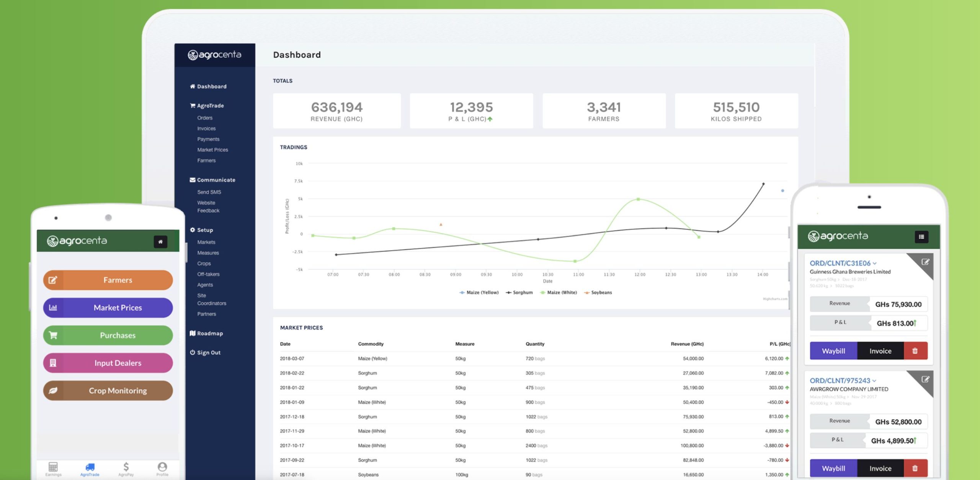This screenshot has height=480, width=980.
Task: Open Invoices sidebar link
Action: pyautogui.click(x=206, y=129)
